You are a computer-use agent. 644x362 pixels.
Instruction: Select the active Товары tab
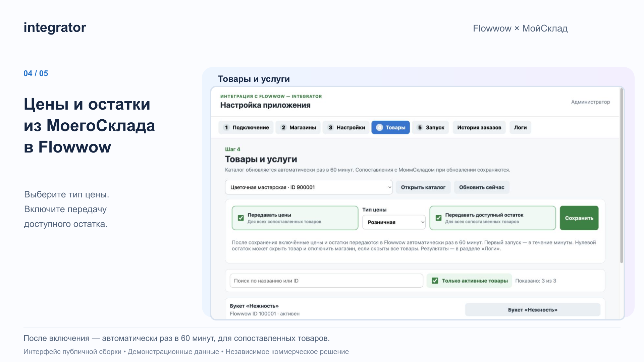click(x=390, y=127)
